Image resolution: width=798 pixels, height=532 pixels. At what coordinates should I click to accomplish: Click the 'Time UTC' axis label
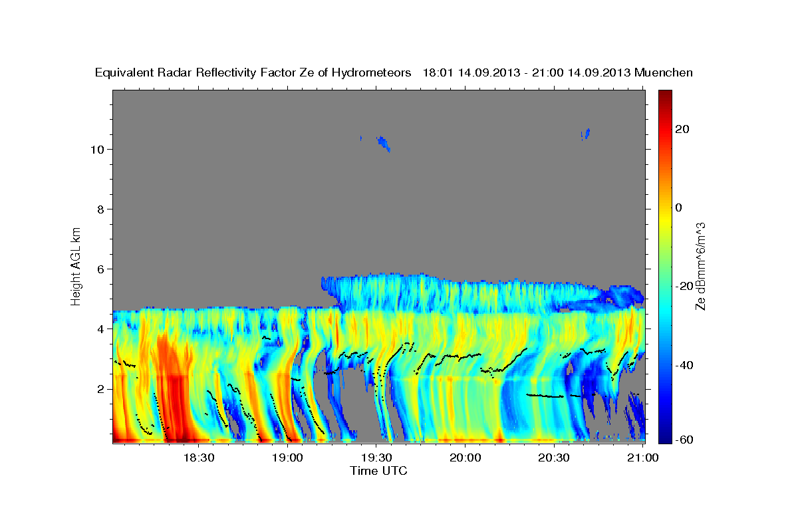[x=378, y=471]
